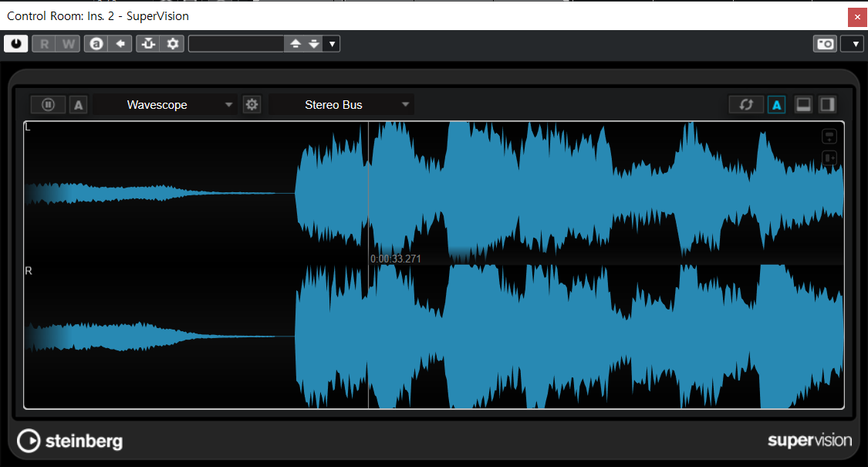Enable the Read automation R button
The image size is (868, 467).
tap(44, 44)
